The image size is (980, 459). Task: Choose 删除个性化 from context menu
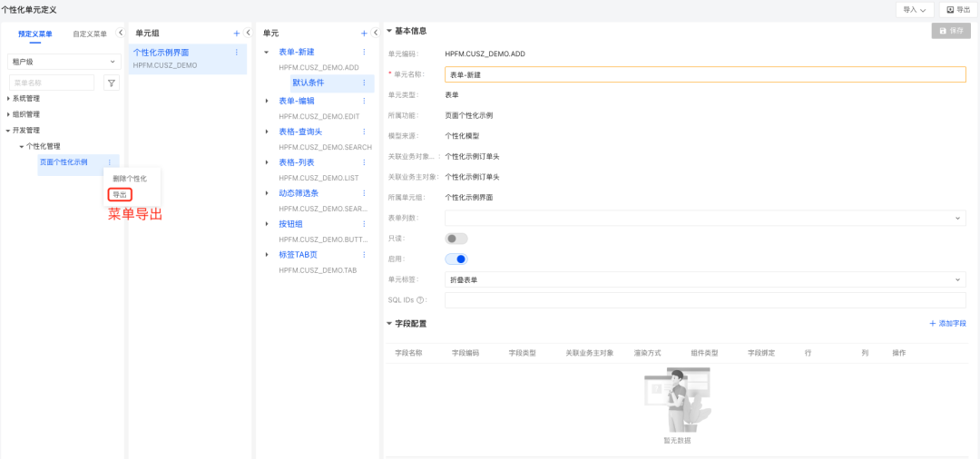click(x=130, y=179)
